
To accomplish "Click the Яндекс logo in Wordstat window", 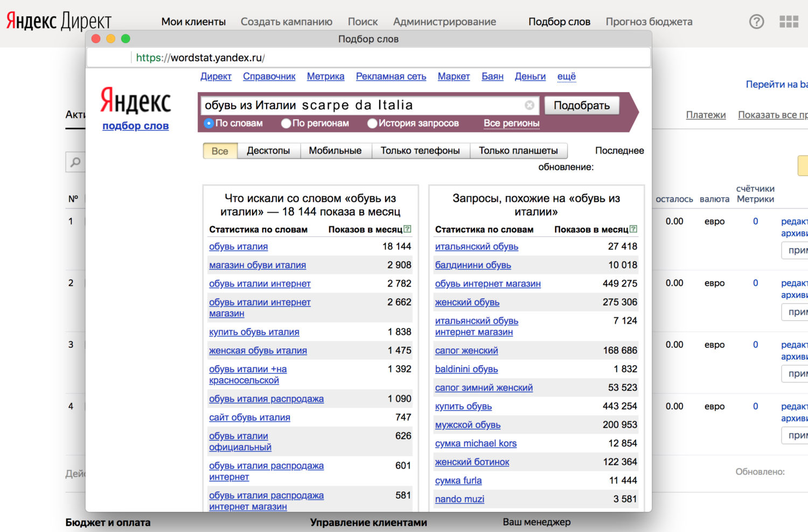I will [136, 101].
